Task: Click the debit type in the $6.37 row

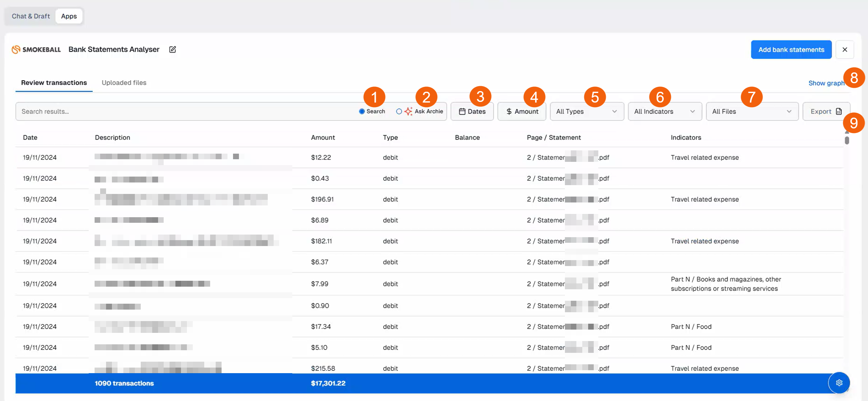Action: 390,262
